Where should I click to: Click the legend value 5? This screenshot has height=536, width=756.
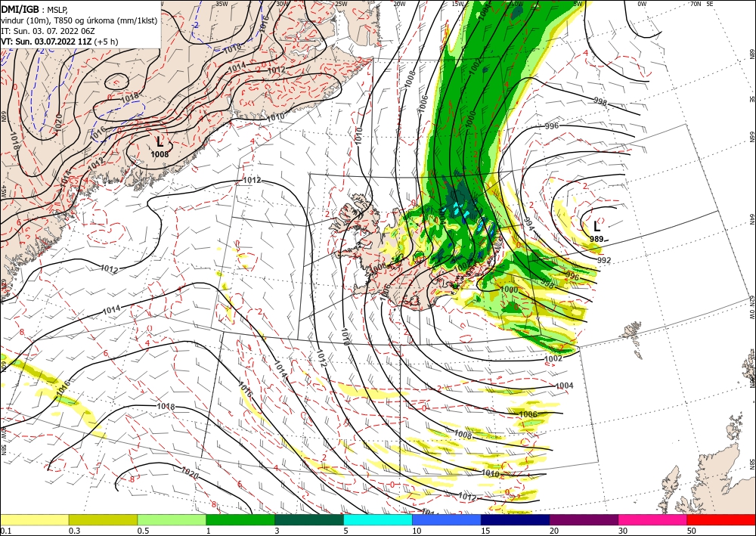(x=345, y=531)
